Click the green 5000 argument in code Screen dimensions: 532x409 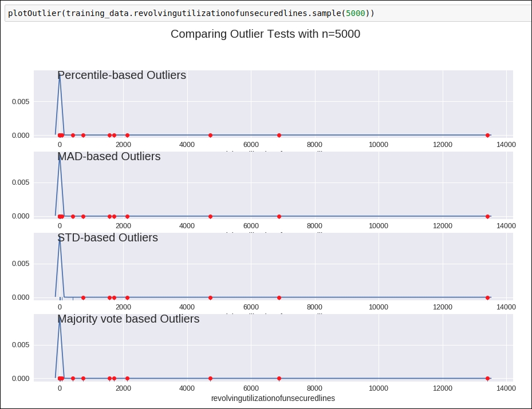[x=355, y=13]
